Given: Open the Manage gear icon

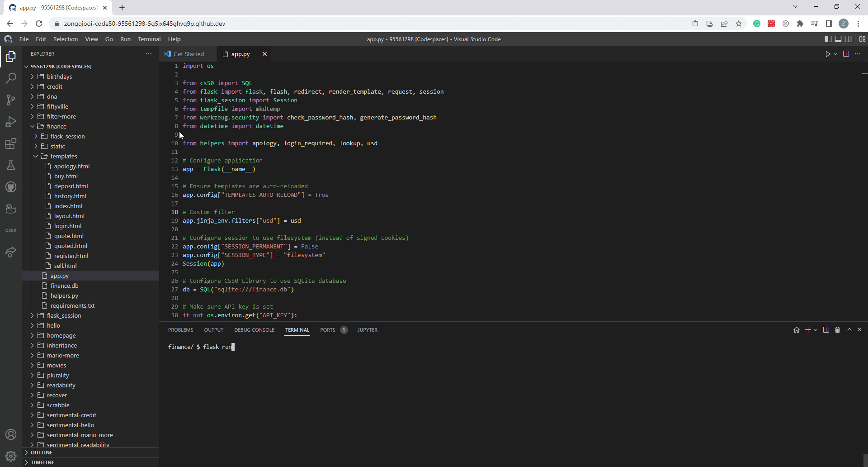Looking at the screenshot, I should (11, 456).
